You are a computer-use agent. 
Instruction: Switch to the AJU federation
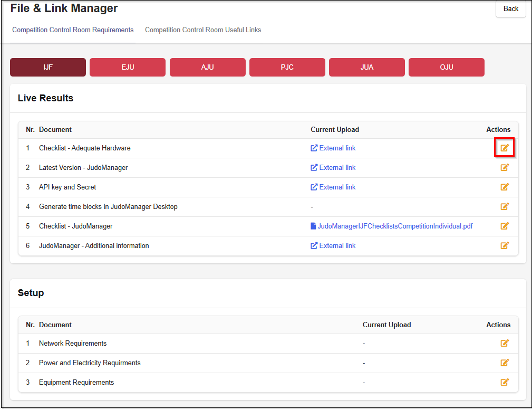pos(207,68)
